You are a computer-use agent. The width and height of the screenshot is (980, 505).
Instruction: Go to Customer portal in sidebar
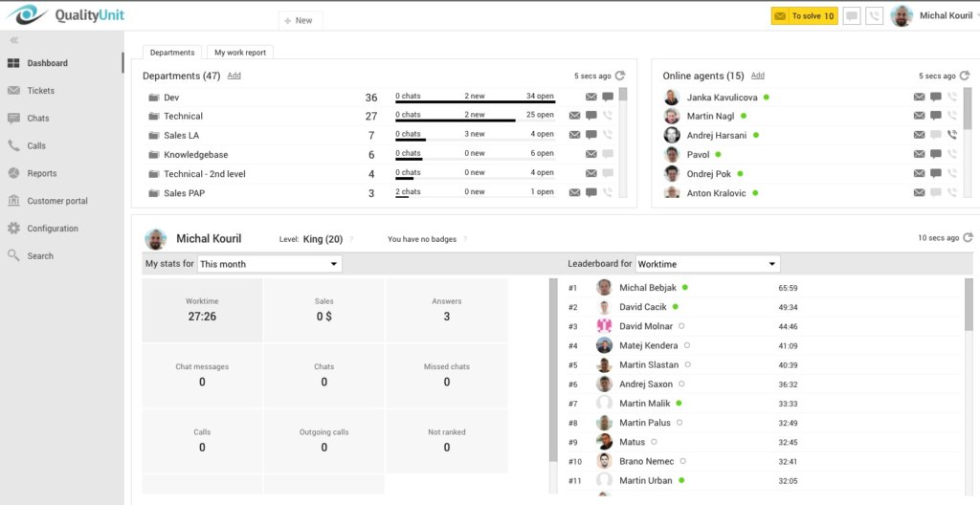coord(57,201)
